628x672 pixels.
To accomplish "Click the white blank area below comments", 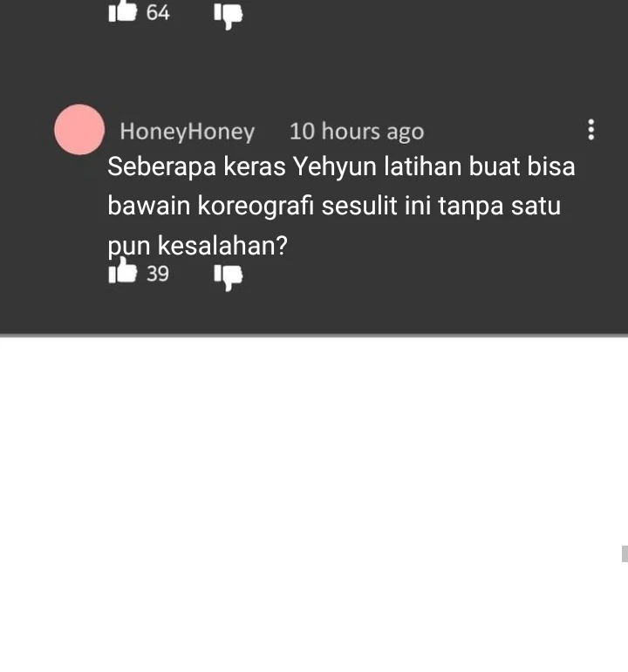I will click(x=314, y=504).
